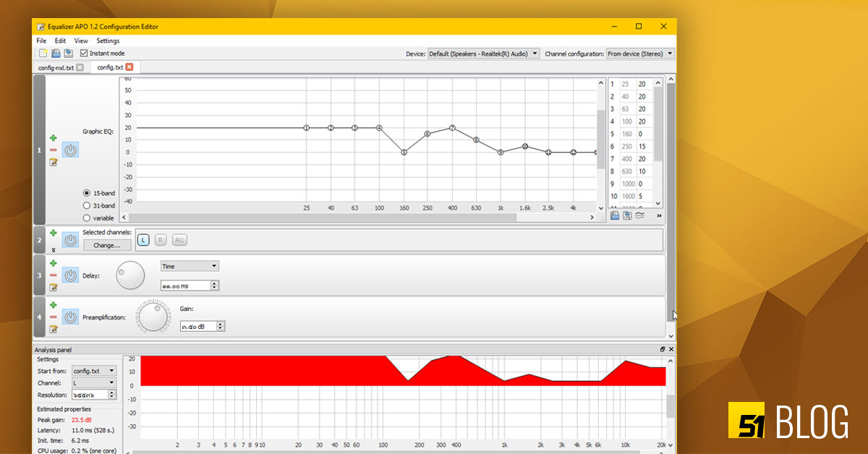Expand the Selected channels row chevron
The image size is (868, 454).
[53, 249]
